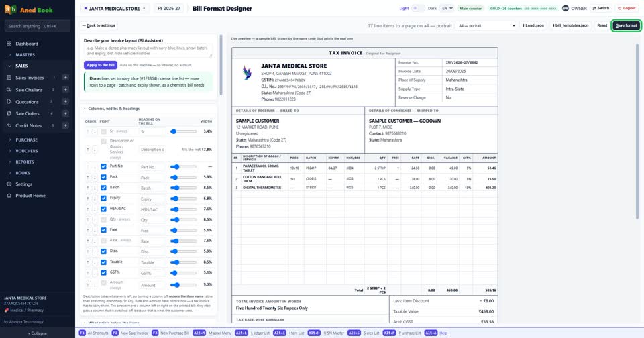This screenshot has width=644, height=338.
Task: Add new Quotation with plus button
Action: tap(65, 101)
